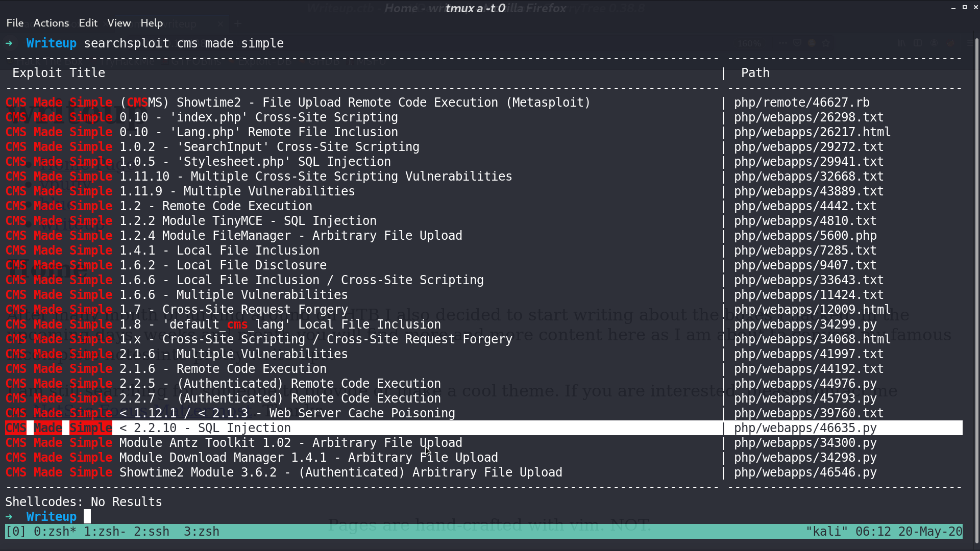
Task: Close the tmux terminal window
Action: (975, 7)
